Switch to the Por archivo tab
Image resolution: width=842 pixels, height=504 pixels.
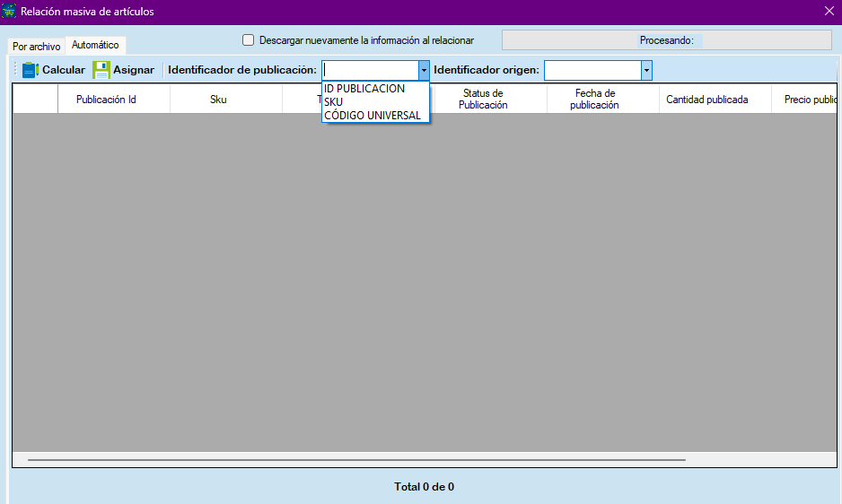(x=37, y=46)
